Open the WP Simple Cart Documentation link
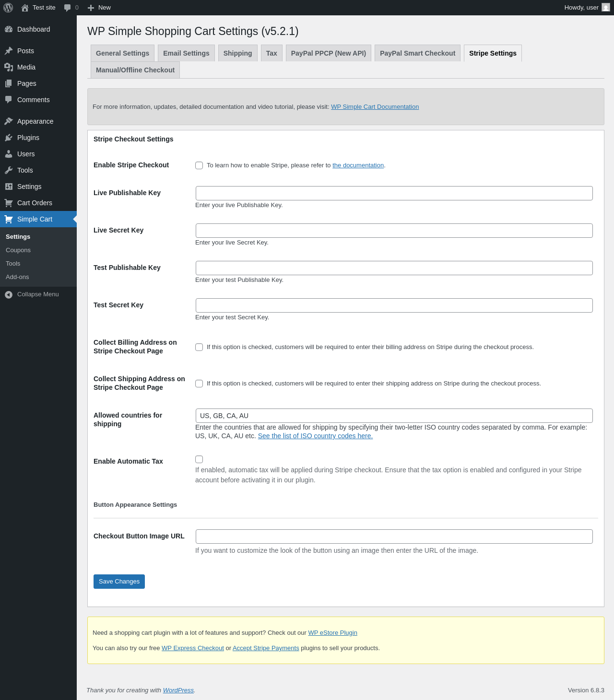The image size is (614, 700). (x=375, y=107)
